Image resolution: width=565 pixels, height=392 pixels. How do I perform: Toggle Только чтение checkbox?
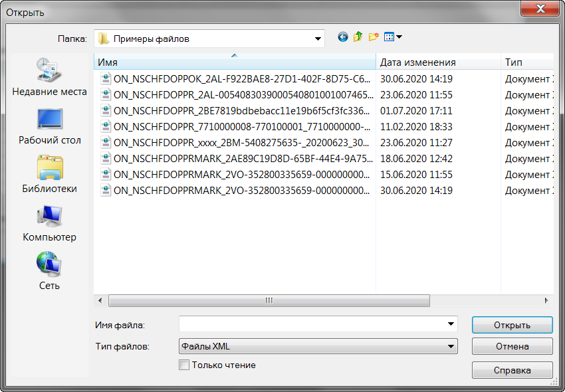click(x=184, y=365)
